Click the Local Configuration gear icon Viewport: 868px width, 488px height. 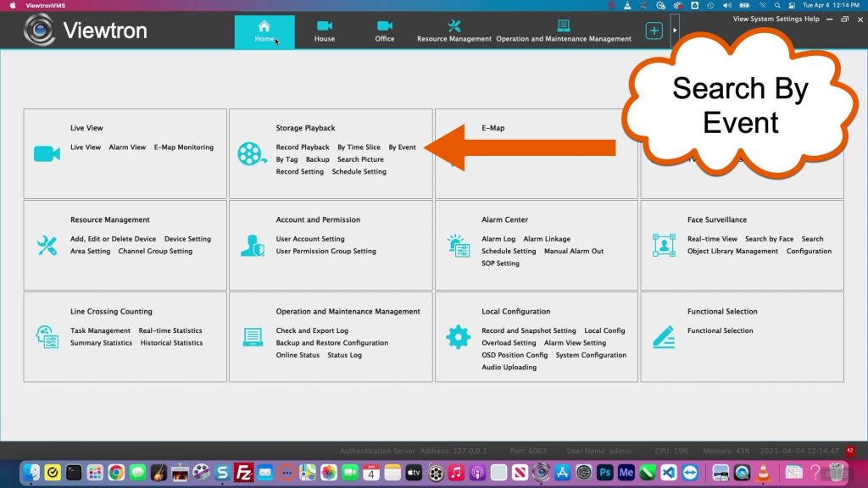pos(459,337)
